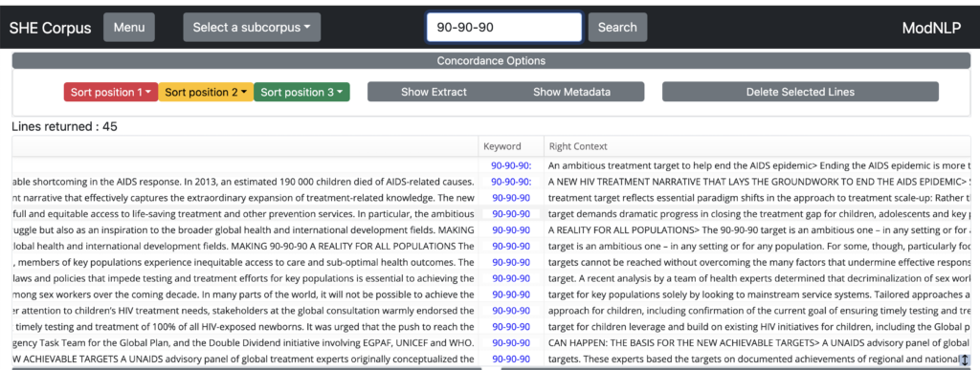Select the line beginning 'CAN HAPPEN: THE BASIS'
This screenshot has width=980, height=370.
758,342
